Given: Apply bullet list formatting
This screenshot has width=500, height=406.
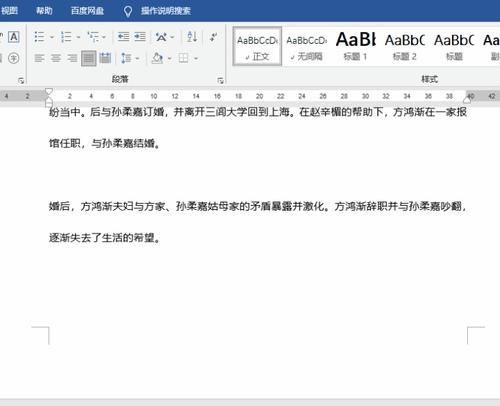Looking at the screenshot, I should (x=39, y=37).
